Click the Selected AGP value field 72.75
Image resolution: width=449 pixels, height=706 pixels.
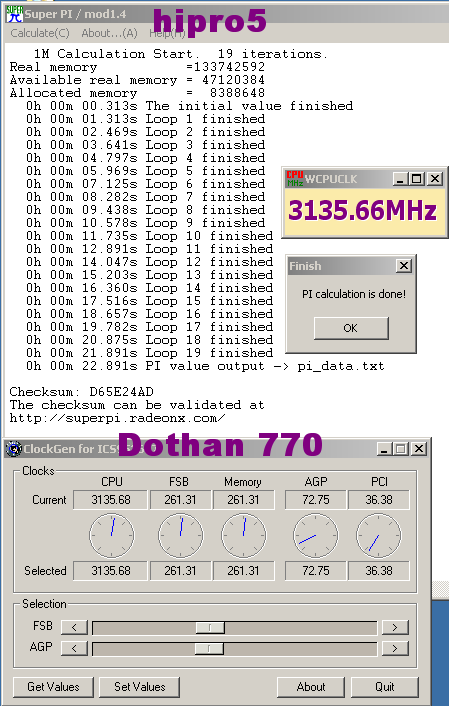point(316,571)
